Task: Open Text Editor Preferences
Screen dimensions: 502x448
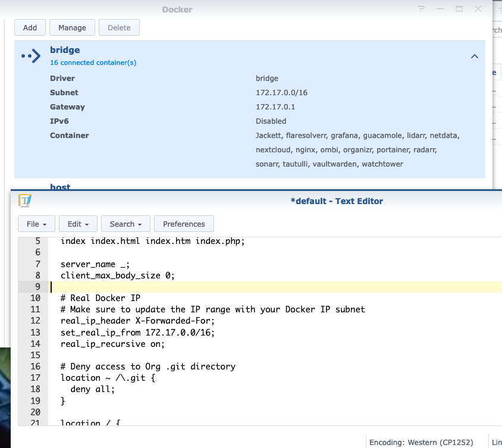Action: pyautogui.click(x=184, y=224)
